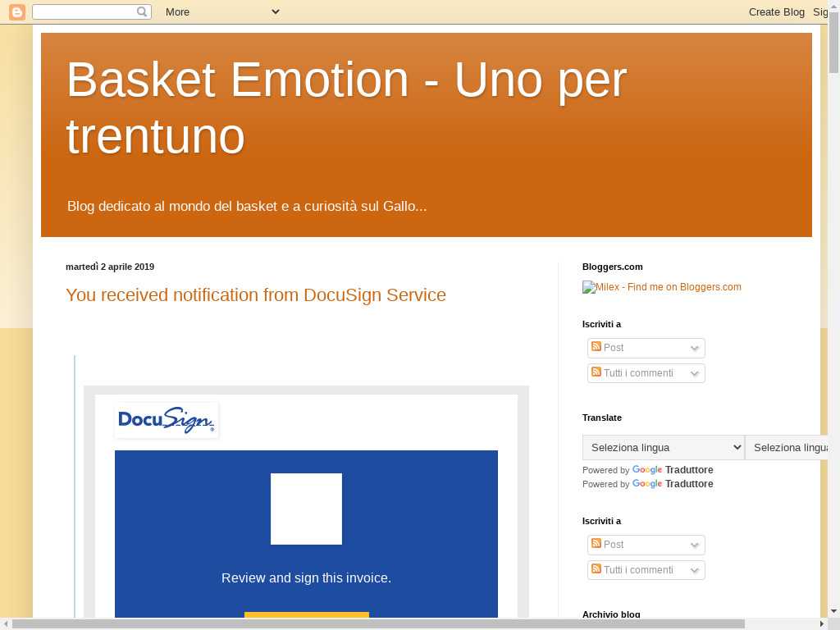Click the horizontal scrollbar thumb at bottom
Screen dimensions: 840x630
378,624
